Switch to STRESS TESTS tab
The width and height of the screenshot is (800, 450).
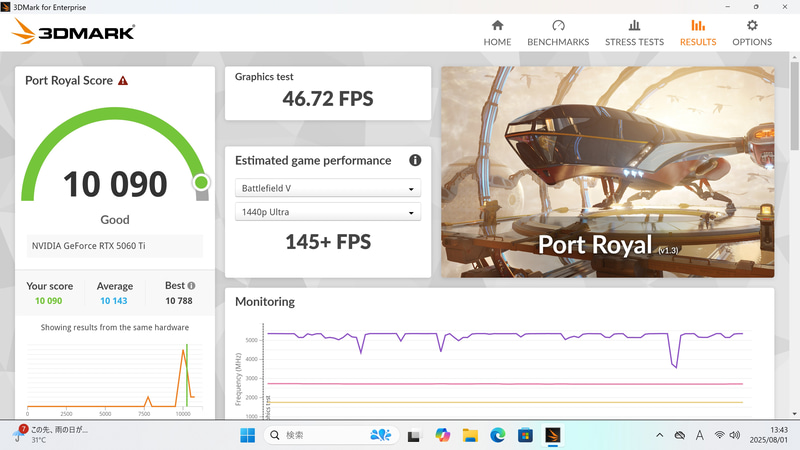point(634,33)
